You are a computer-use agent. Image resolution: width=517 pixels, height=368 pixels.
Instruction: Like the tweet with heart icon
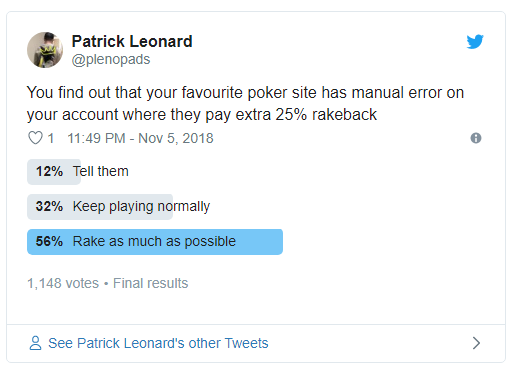[35, 138]
